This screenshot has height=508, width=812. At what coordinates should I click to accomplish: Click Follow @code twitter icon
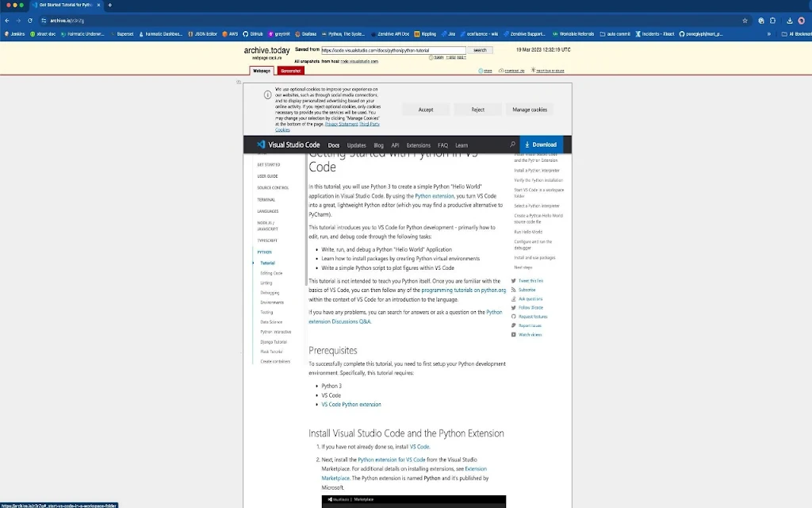tap(514, 308)
